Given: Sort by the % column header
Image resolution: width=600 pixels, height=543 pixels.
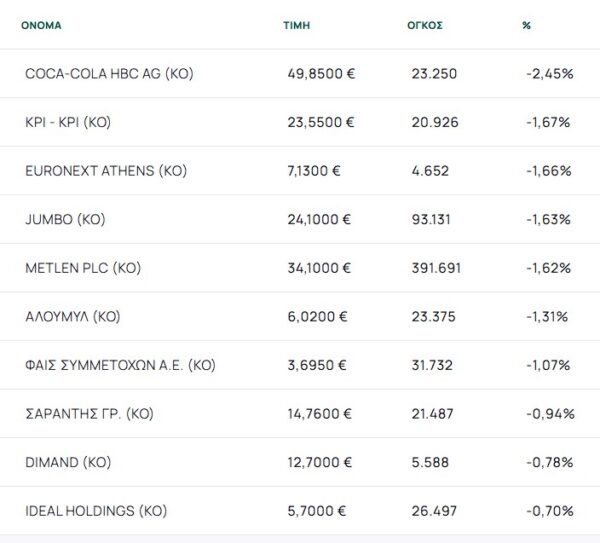Looking at the screenshot, I should tap(526, 25).
